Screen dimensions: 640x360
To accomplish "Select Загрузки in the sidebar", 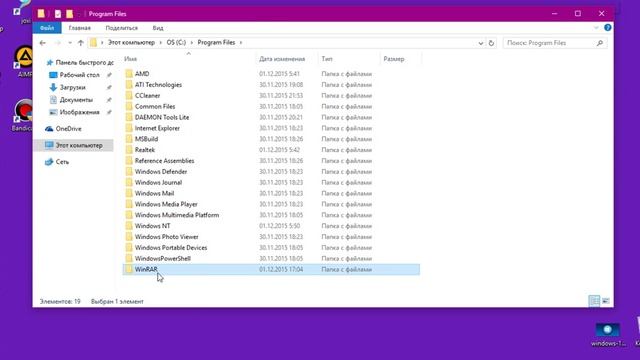I will 73,87.
